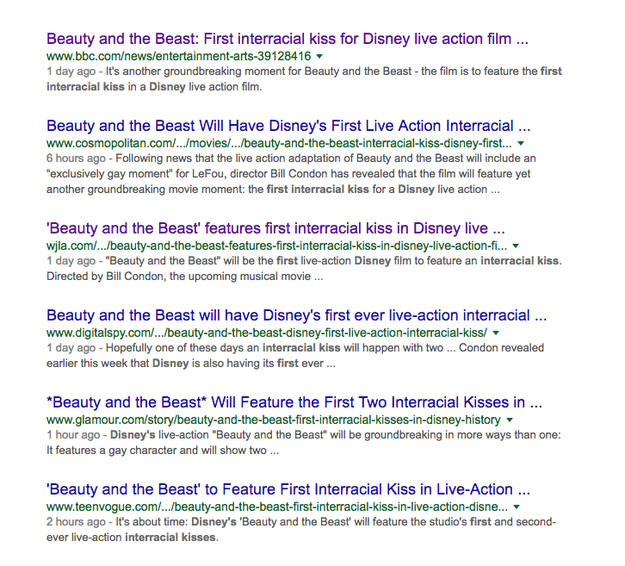The width and height of the screenshot is (625, 566).
Task: Expand dropdown arrow next to digitalspy.com URL
Action: [x=496, y=333]
